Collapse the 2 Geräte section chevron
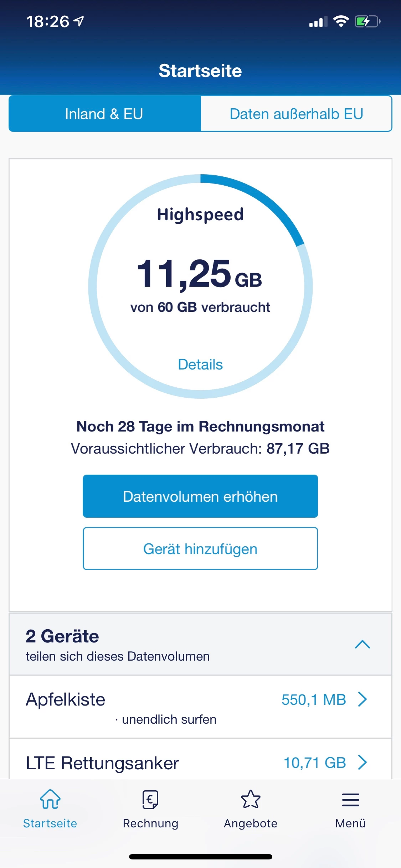The width and height of the screenshot is (401, 868). click(x=362, y=644)
